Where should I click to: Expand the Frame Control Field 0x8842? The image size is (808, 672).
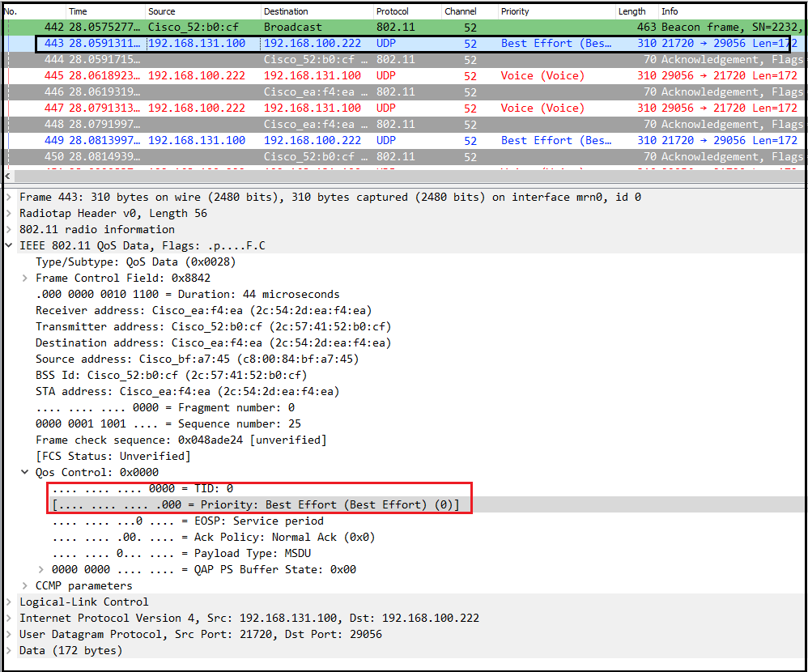pyautogui.click(x=27, y=278)
